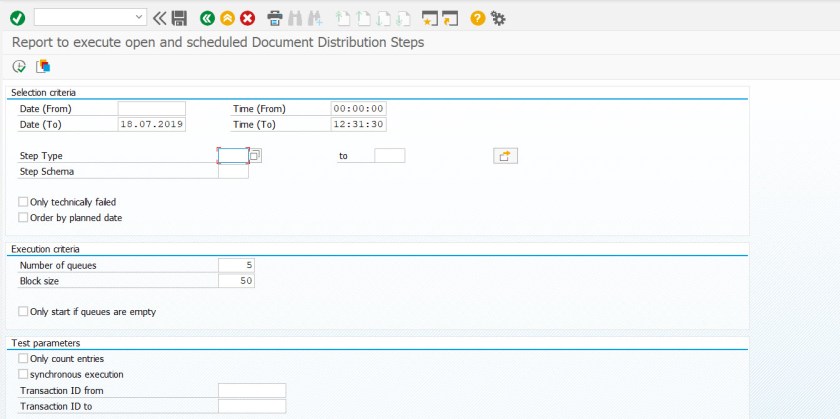The width and height of the screenshot is (840, 419).
Task: Click the Get Variant icon
Action: click(43, 66)
